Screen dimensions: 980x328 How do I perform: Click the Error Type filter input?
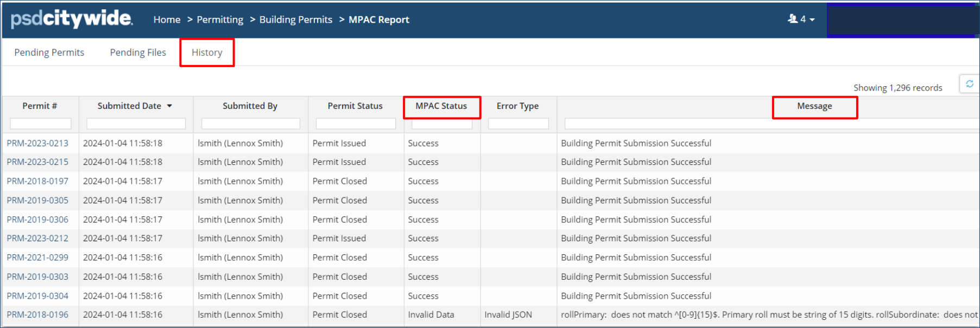click(x=518, y=124)
